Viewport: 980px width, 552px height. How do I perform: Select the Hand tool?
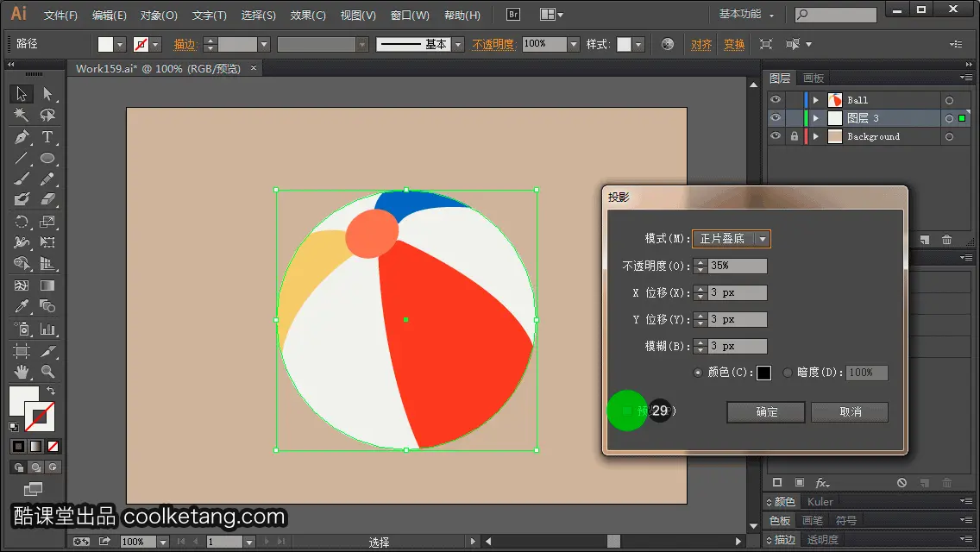click(x=22, y=372)
